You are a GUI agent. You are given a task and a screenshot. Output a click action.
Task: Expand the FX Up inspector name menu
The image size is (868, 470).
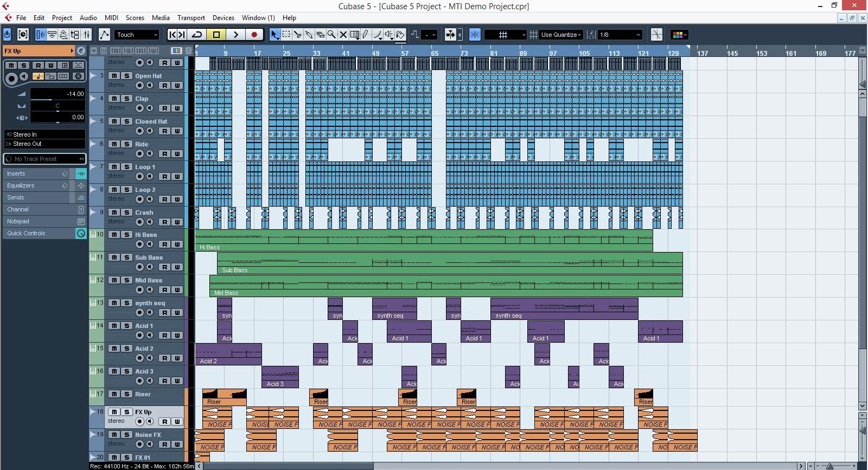(39, 51)
